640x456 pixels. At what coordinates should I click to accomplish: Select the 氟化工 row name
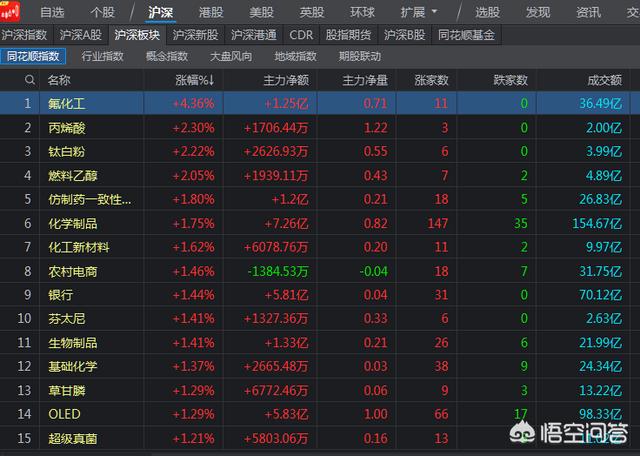click(x=67, y=104)
